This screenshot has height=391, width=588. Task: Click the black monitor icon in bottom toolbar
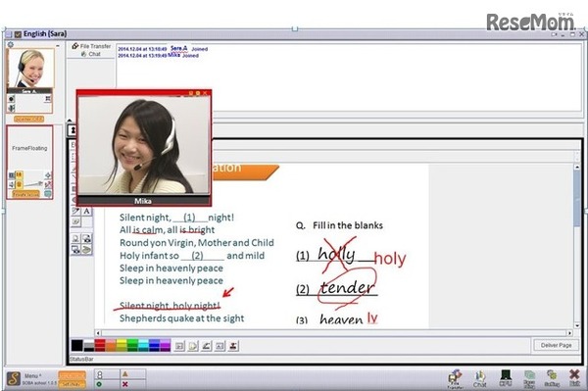click(506, 377)
